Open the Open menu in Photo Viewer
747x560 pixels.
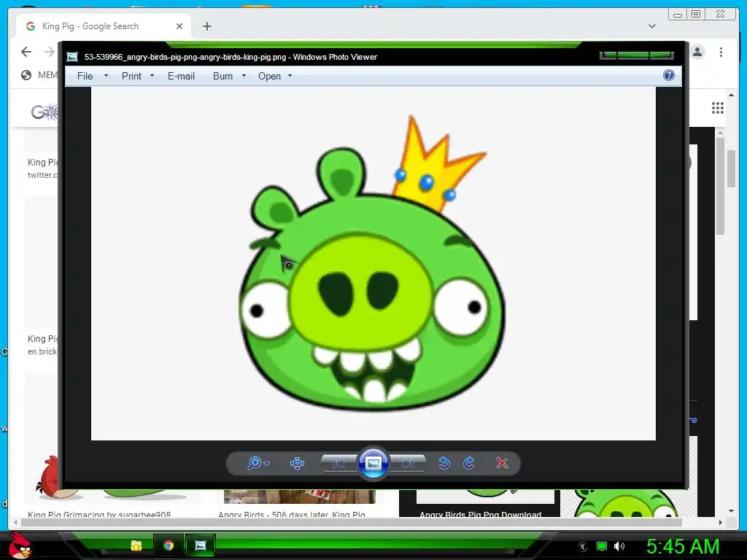tap(269, 76)
